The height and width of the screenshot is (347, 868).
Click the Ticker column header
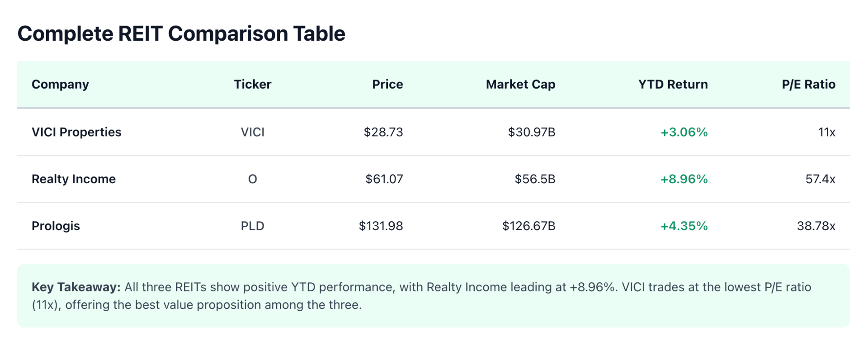252,84
